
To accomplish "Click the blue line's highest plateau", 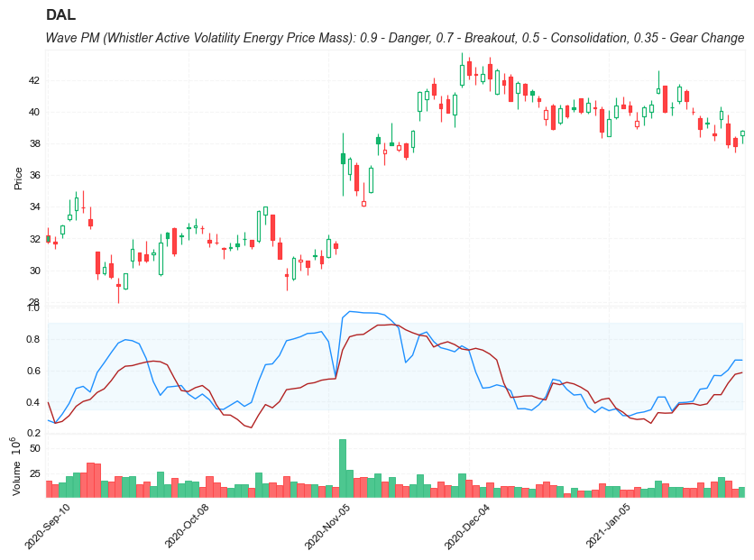I will point(361,312).
